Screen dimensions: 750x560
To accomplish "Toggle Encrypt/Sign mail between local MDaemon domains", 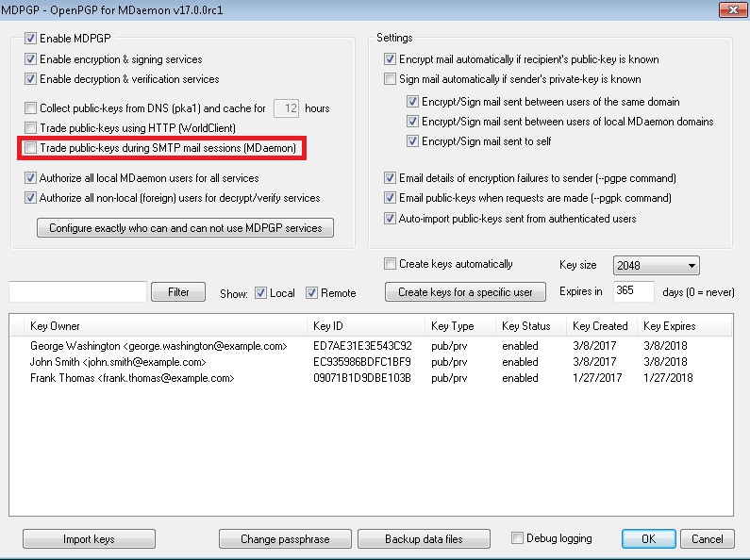I will click(x=412, y=122).
